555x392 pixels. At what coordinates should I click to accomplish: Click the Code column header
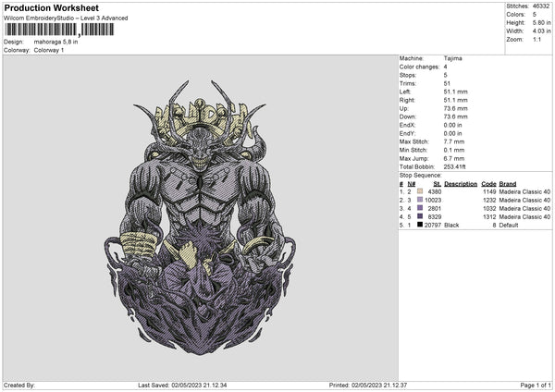point(488,184)
